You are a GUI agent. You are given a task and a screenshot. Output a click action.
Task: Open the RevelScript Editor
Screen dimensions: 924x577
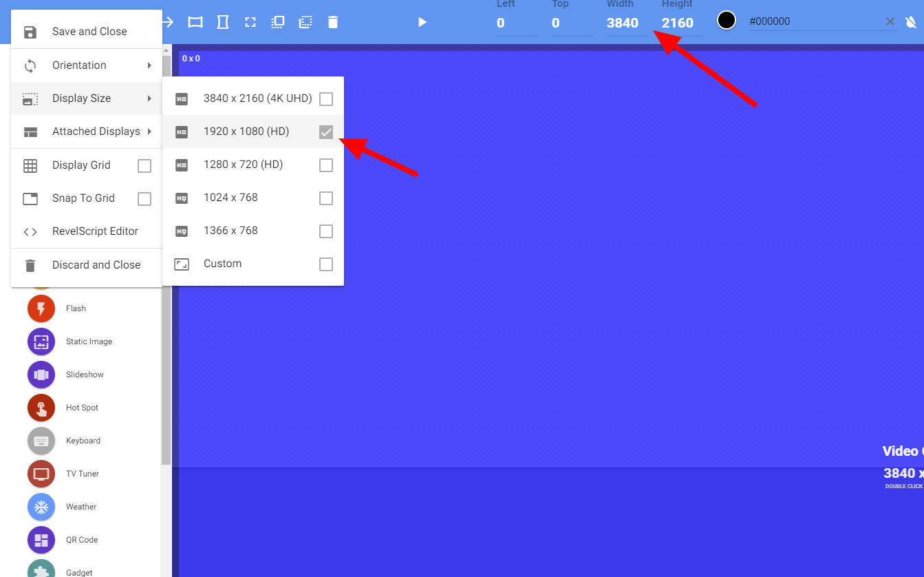click(95, 231)
